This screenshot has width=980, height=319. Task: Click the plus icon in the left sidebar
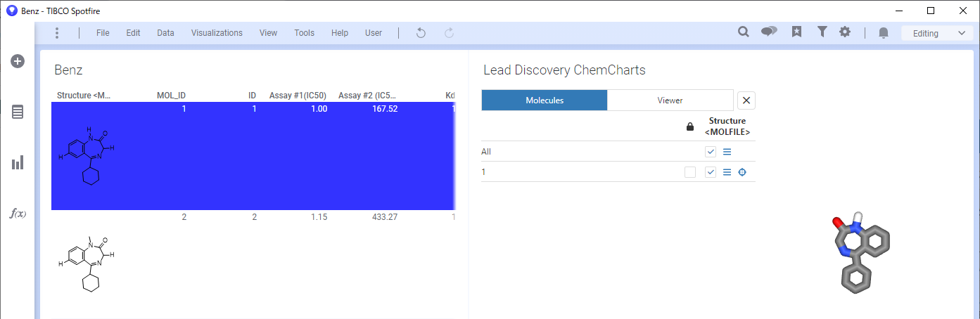coord(18,61)
